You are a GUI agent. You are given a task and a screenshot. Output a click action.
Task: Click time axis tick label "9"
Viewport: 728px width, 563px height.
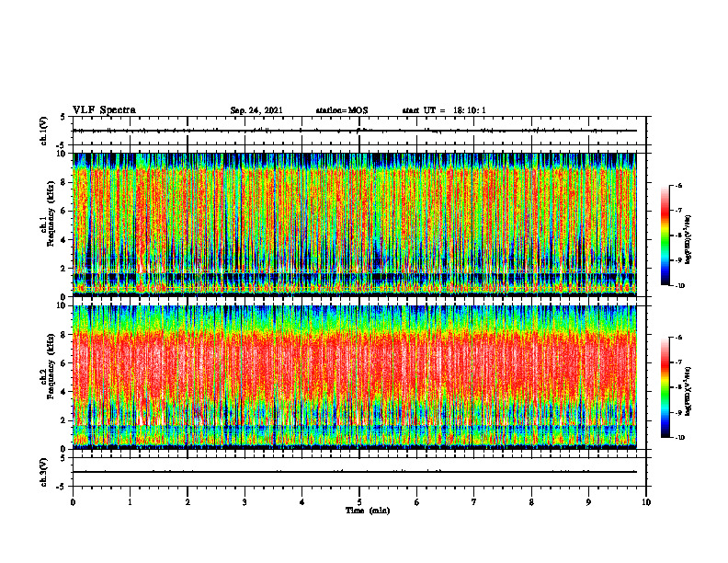(x=588, y=502)
